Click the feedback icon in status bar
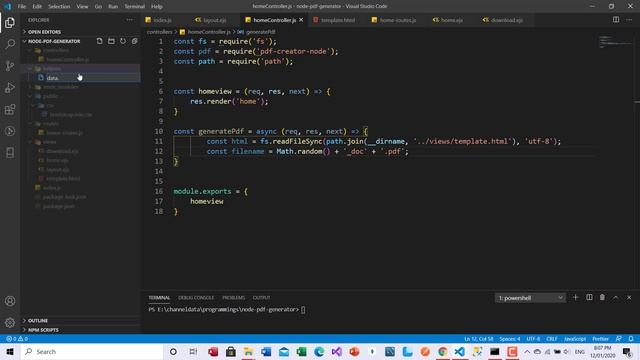 [619, 339]
